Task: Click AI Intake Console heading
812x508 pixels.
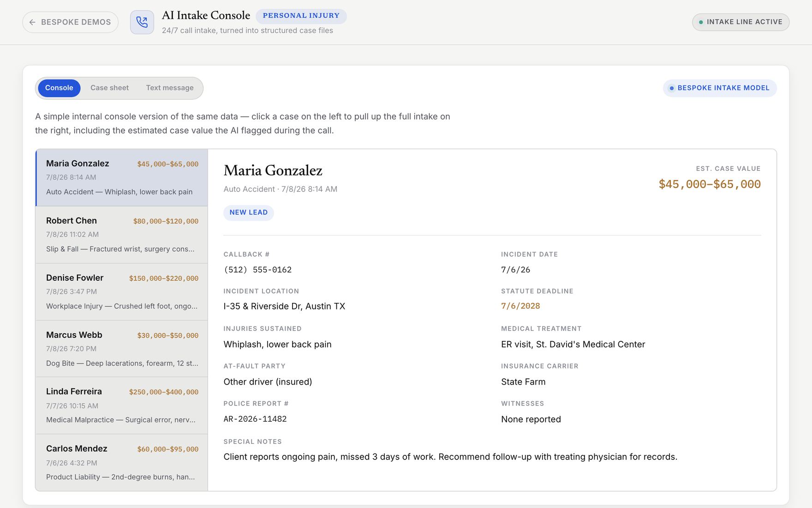Action: click(x=206, y=15)
